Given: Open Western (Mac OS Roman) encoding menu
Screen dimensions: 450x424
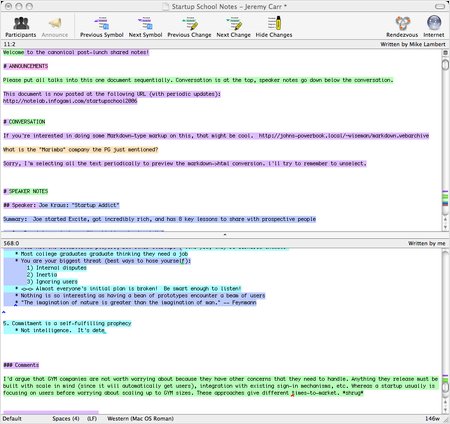Looking at the screenshot, I should point(140,419).
